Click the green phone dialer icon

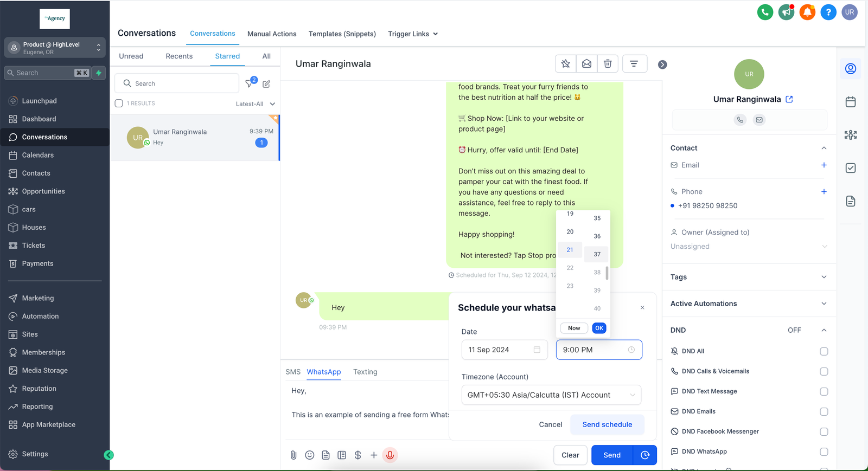click(765, 12)
